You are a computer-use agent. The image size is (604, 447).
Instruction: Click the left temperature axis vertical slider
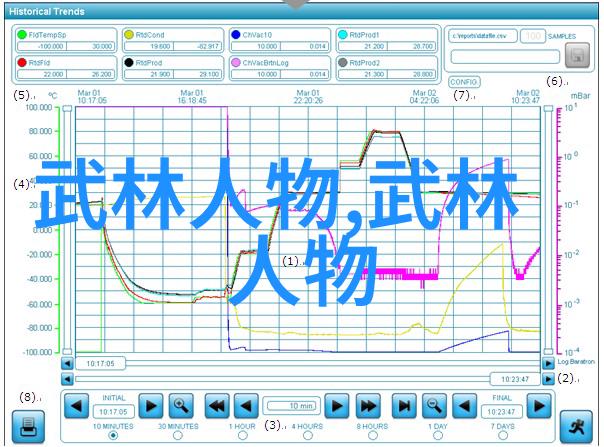(x=67, y=230)
